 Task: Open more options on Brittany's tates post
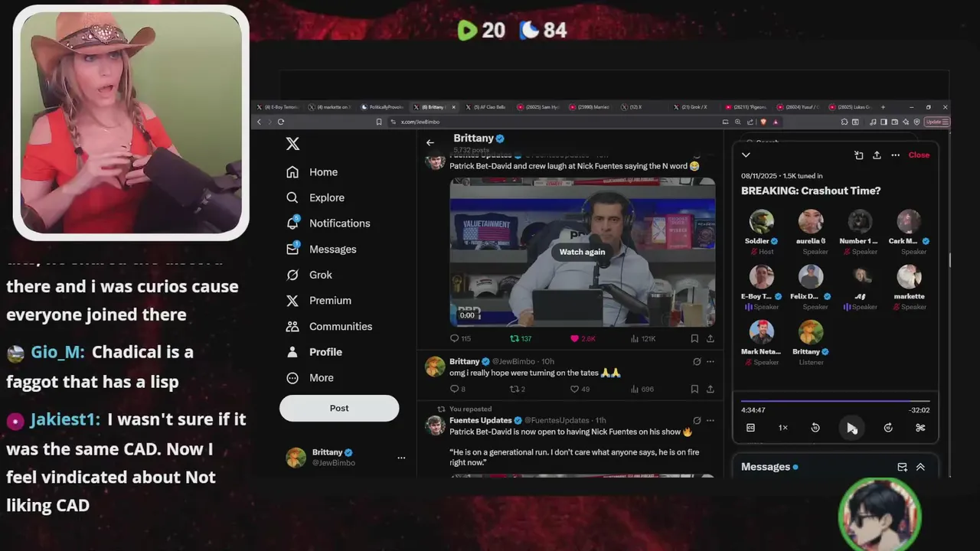click(x=710, y=361)
